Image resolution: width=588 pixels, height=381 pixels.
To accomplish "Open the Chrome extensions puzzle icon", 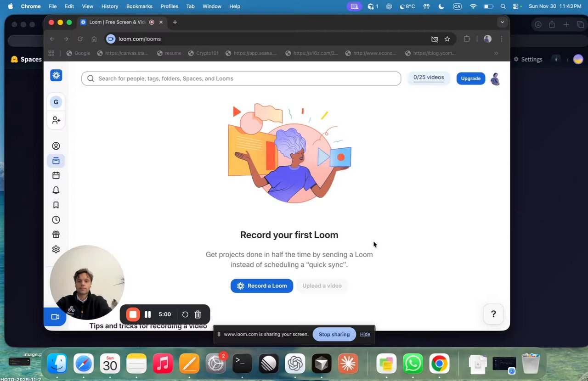I will (x=467, y=39).
